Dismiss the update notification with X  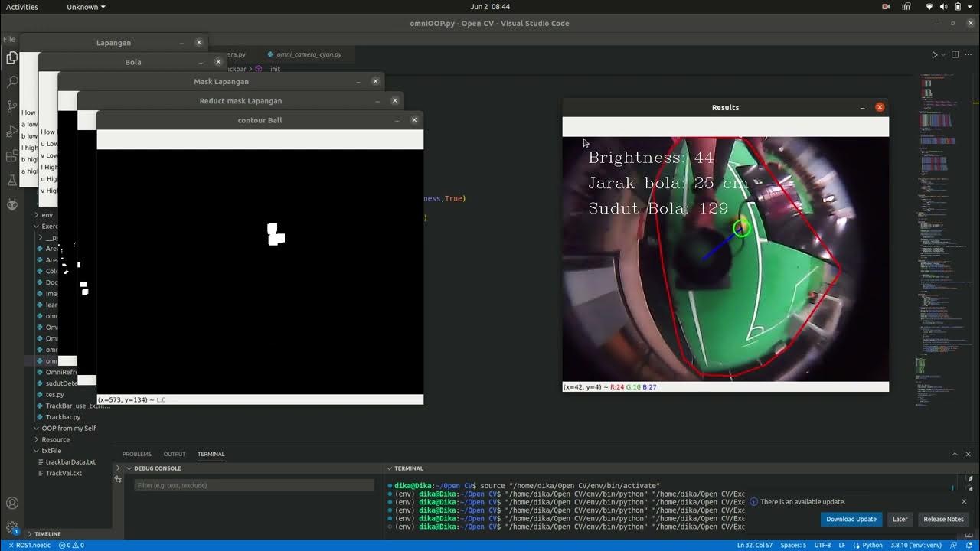[964, 502]
